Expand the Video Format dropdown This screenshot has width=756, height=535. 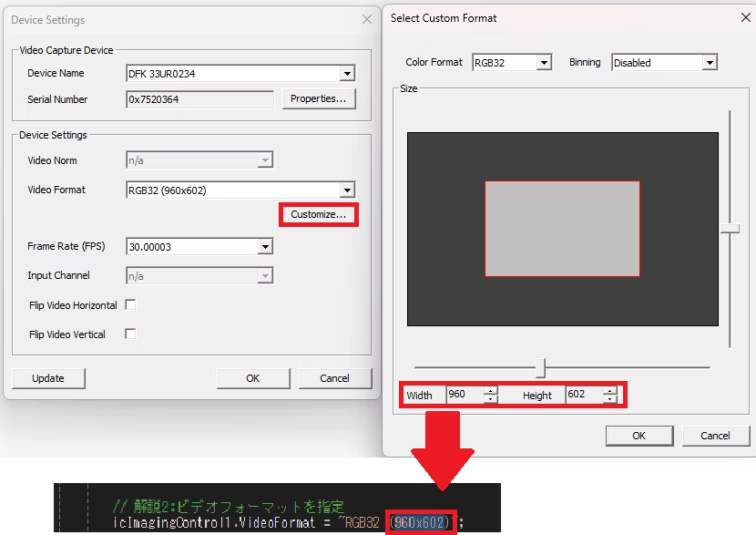click(346, 190)
